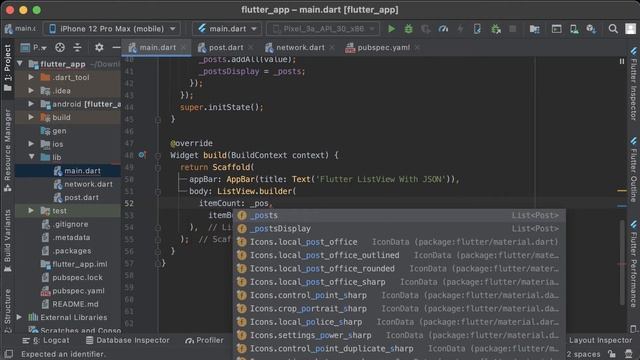Collapse the lib folder
Screen dimensions: 640x360
pos(31,157)
